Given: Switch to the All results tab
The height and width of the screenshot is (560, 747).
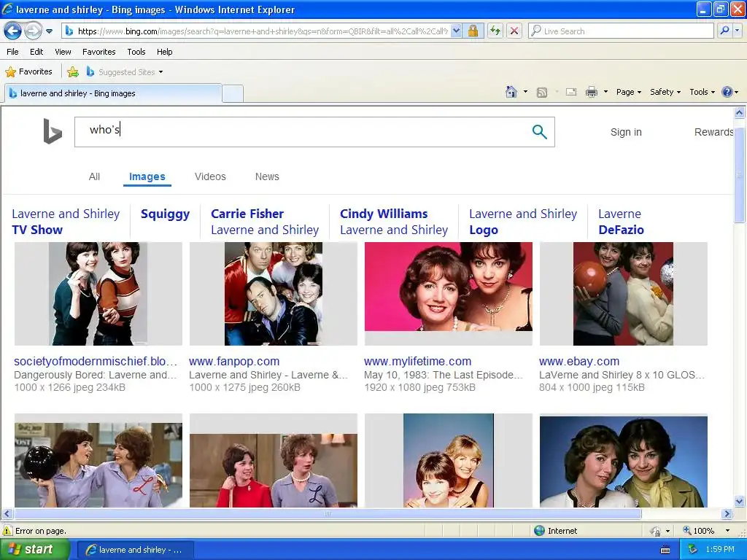Looking at the screenshot, I should pyautogui.click(x=94, y=176).
